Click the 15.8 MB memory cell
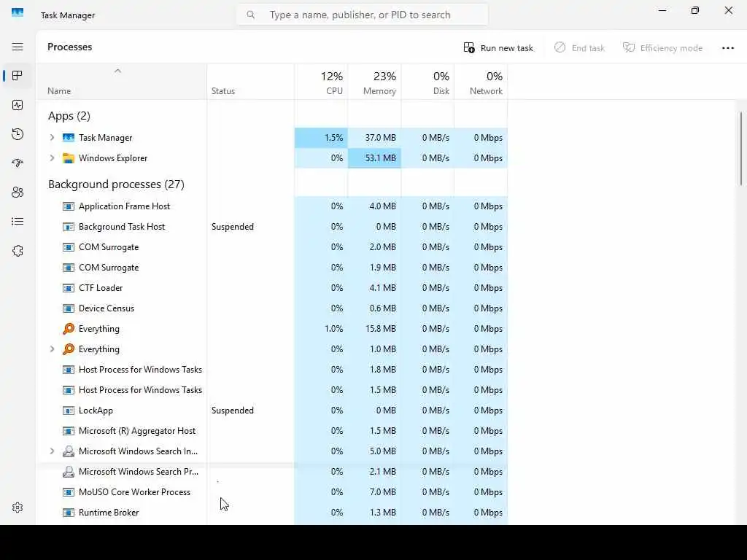Screen dimensions: 747x560 point(374,329)
